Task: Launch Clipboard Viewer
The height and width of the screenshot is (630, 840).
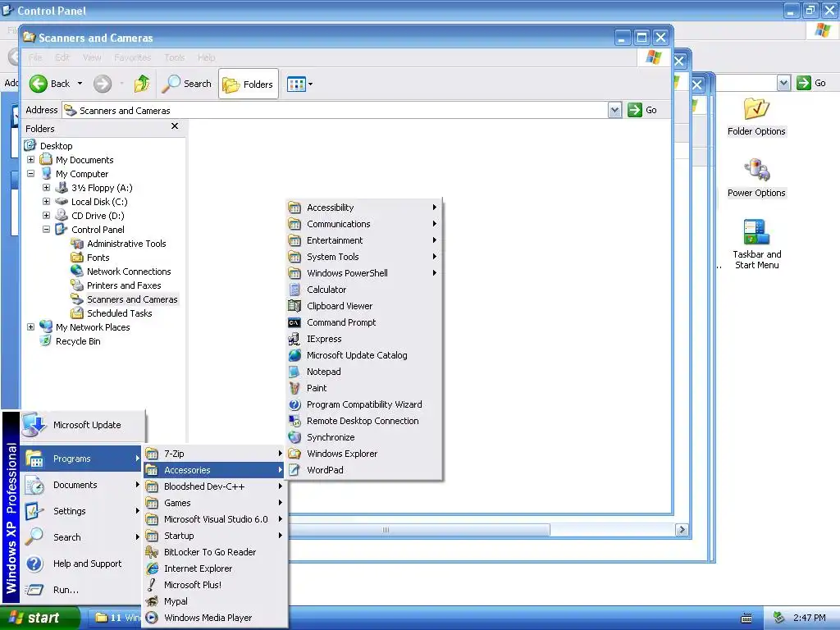Action: (x=364, y=306)
